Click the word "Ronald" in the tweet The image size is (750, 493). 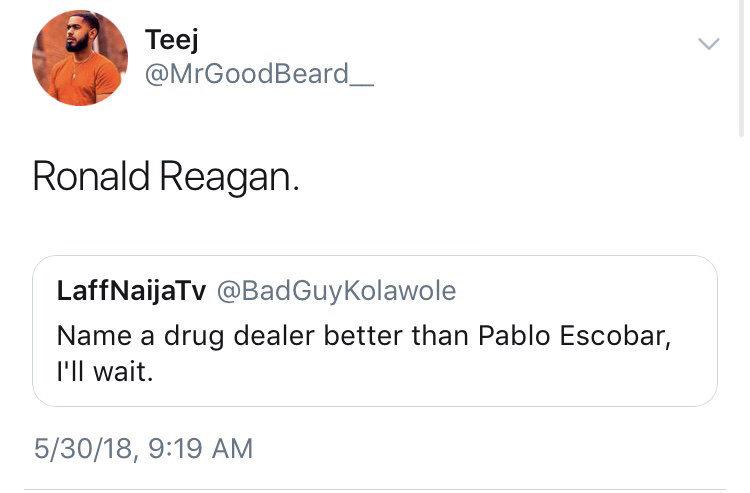[x=91, y=176]
